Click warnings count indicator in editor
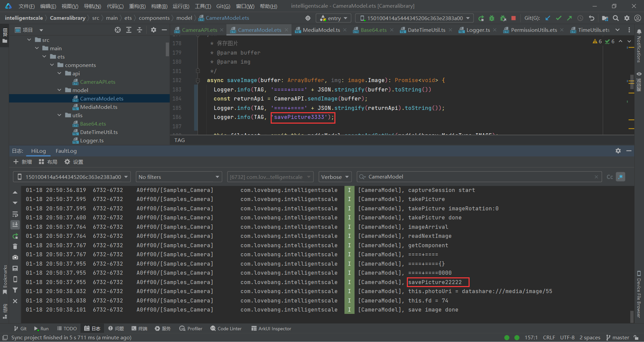Image resolution: width=644 pixels, height=342 pixels. pos(597,41)
